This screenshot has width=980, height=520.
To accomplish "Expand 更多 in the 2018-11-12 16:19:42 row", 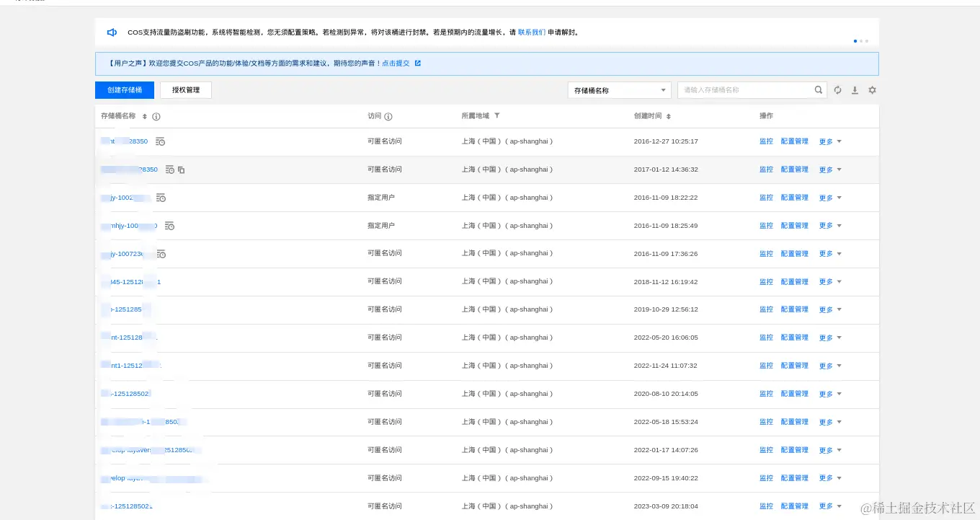I will (830, 282).
